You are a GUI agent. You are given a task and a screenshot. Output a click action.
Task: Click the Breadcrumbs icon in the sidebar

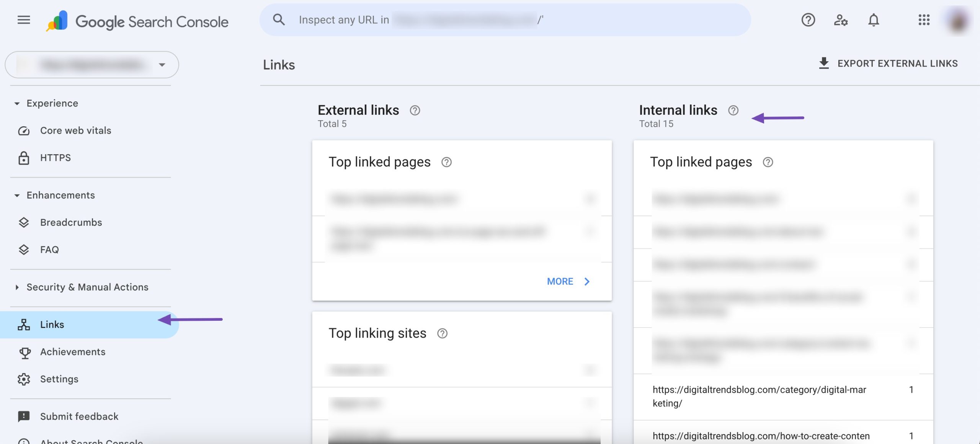24,222
